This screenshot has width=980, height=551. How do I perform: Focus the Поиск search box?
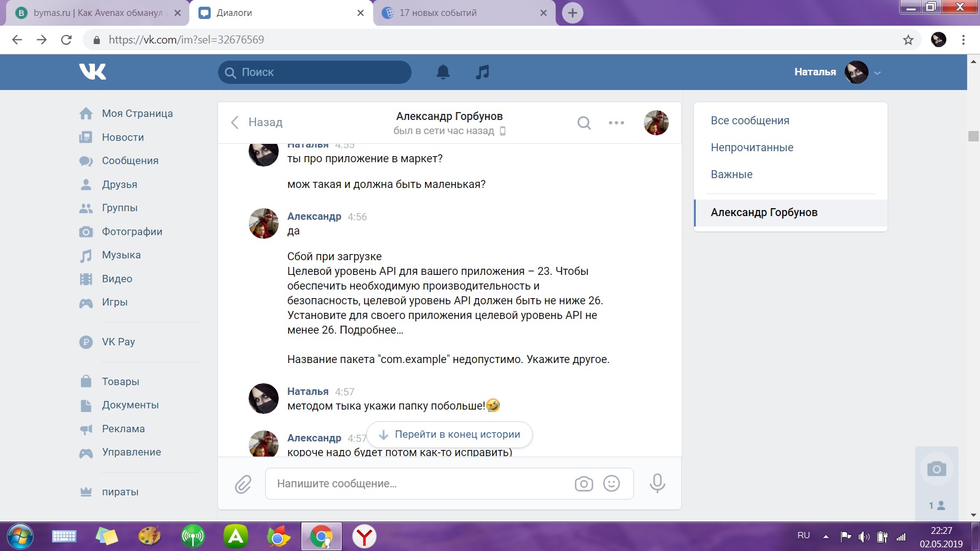(315, 72)
